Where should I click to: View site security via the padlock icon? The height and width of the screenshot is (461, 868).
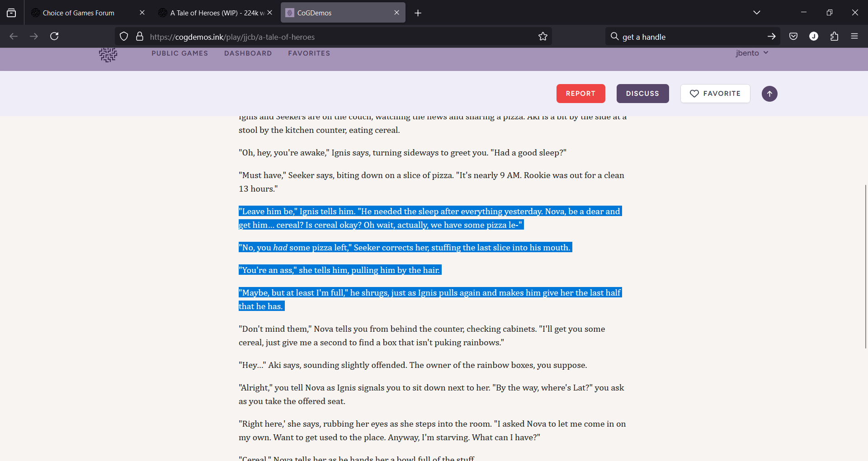140,37
